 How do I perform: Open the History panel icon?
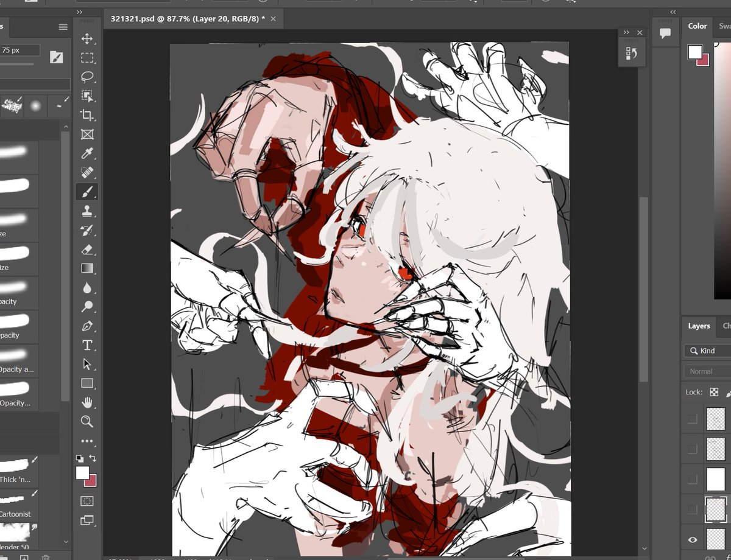tap(631, 54)
